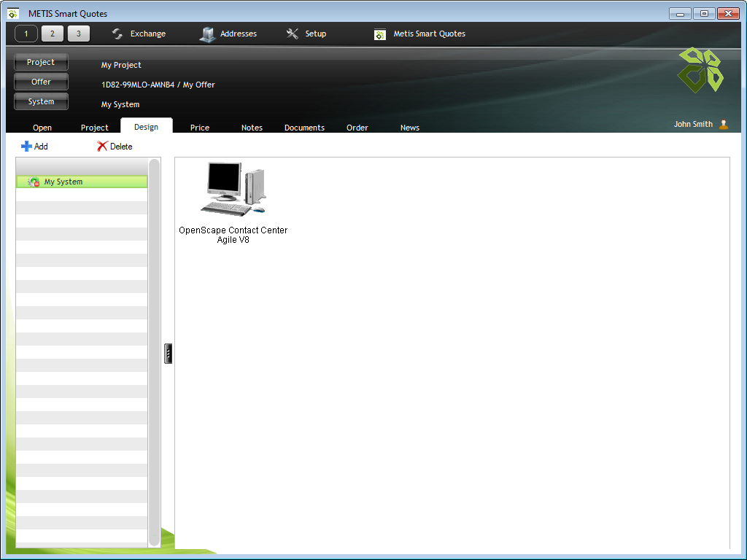The width and height of the screenshot is (747, 560).
Task: Collapse the left panel splitter handle
Action: pyautogui.click(x=169, y=353)
